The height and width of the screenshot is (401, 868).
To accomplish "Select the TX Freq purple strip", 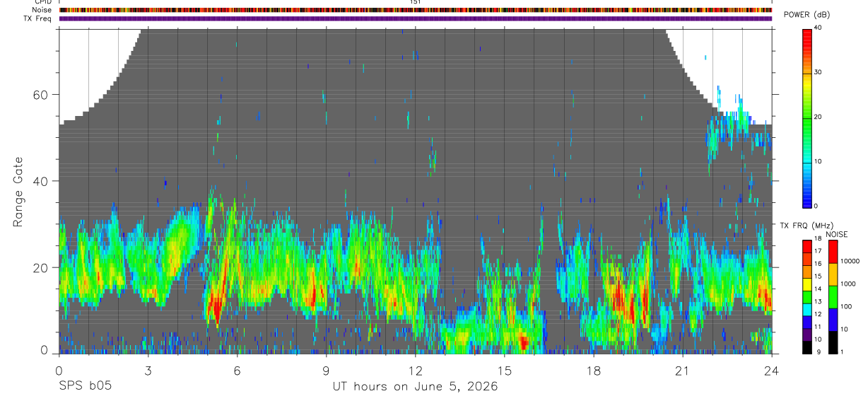I will 416,18.
